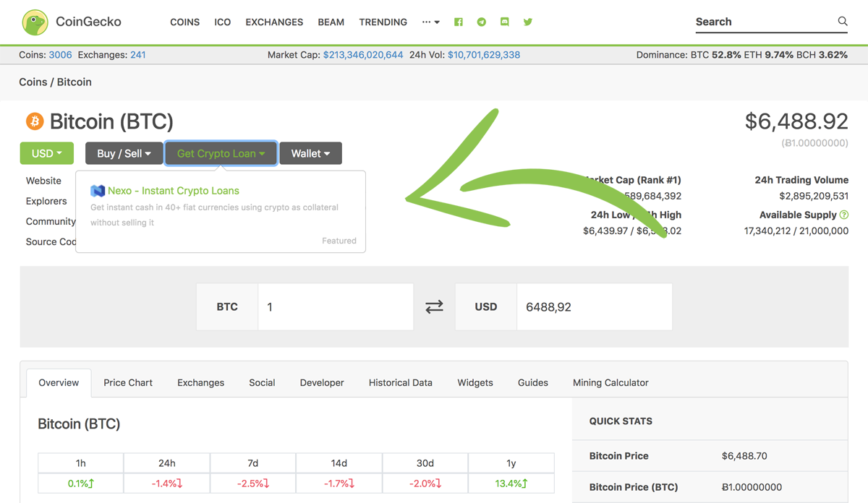
Task: Open the USD currency dropdown
Action: pos(46,153)
